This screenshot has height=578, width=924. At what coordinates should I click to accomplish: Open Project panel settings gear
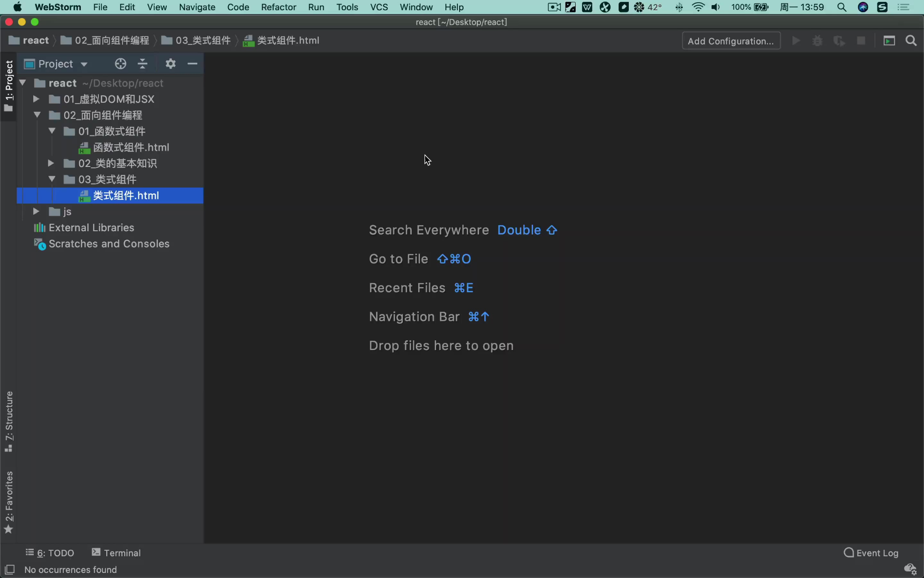point(170,64)
